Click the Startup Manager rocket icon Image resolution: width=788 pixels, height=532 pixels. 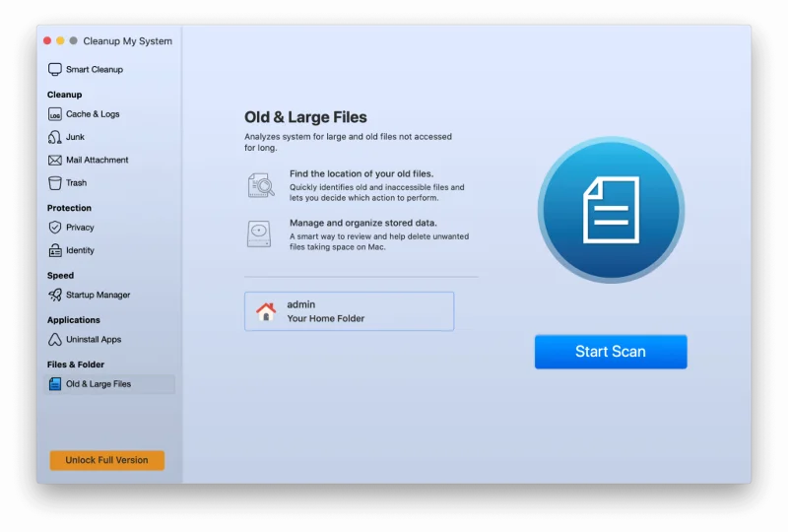click(x=55, y=295)
